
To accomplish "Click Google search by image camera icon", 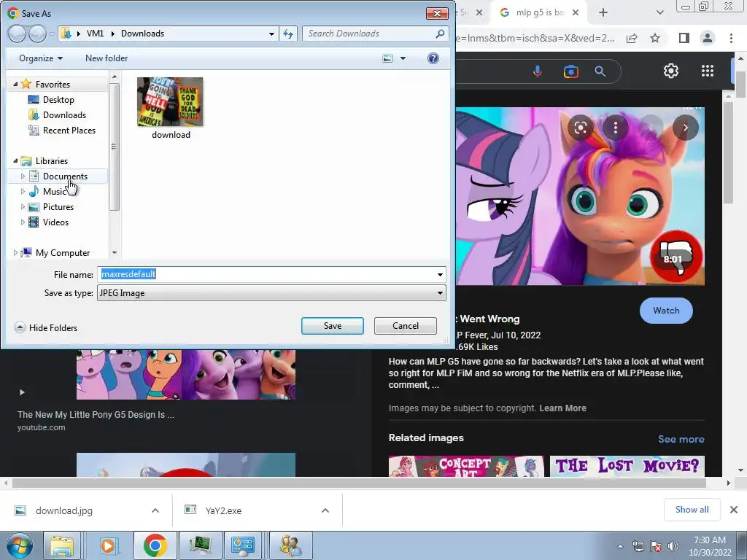I will point(570,71).
